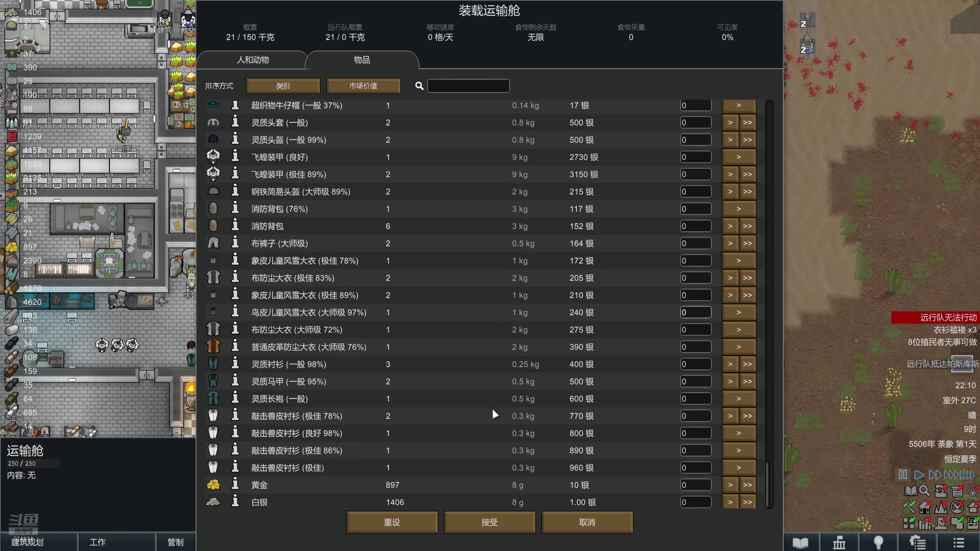
Task: Toggle the checklist icon at far right
Action: pyautogui.click(x=973, y=523)
